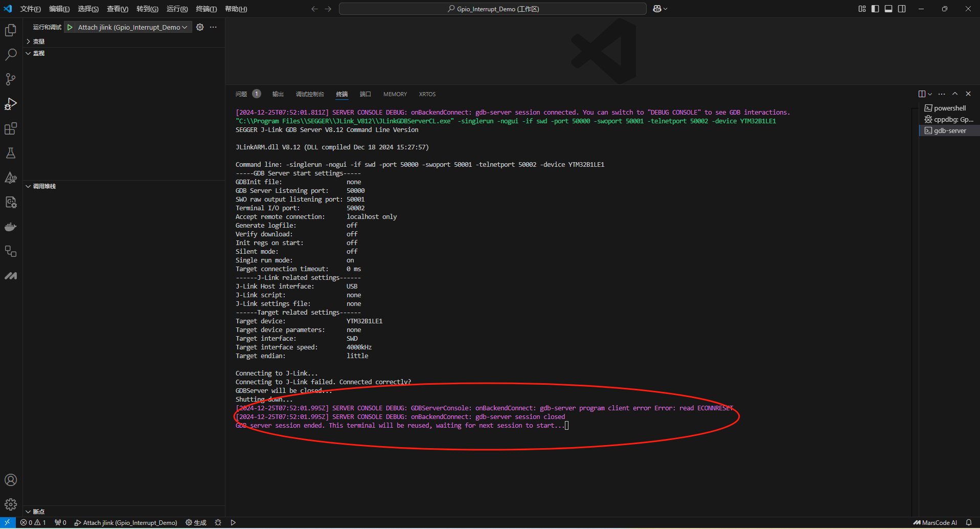
Task: Open MarsCode AI status item
Action: click(935, 522)
